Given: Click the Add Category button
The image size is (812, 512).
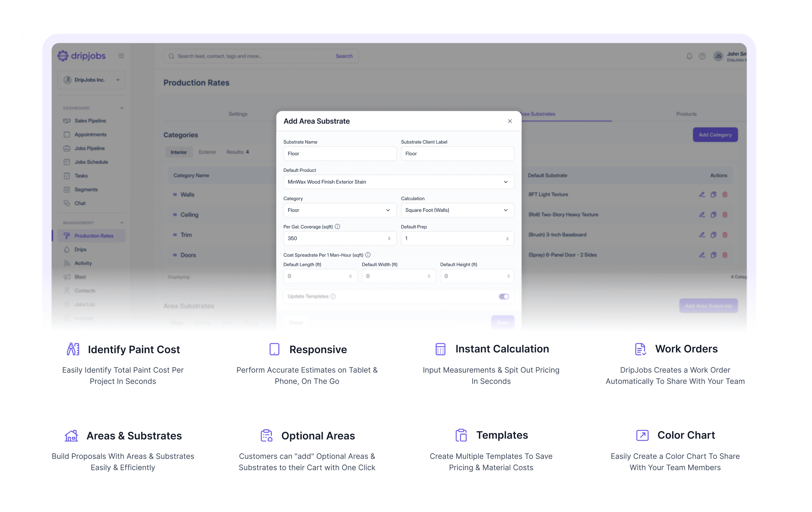Looking at the screenshot, I should (x=715, y=135).
